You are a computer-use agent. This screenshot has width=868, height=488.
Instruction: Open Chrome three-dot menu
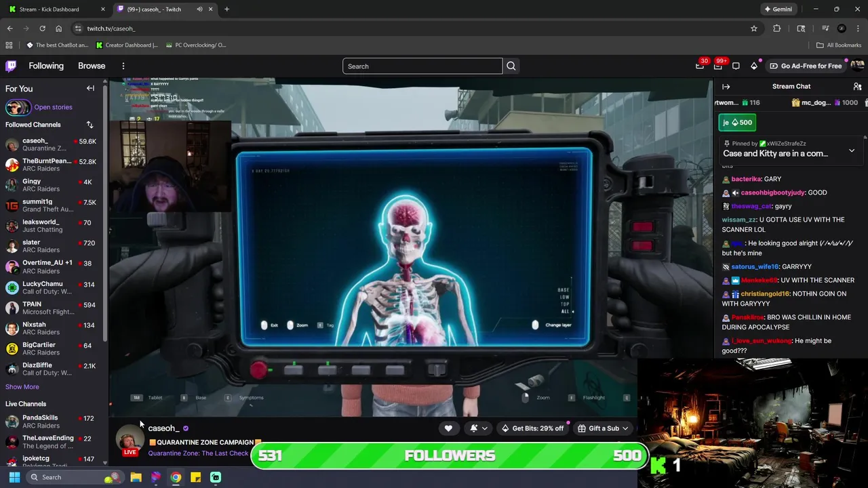point(859,28)
